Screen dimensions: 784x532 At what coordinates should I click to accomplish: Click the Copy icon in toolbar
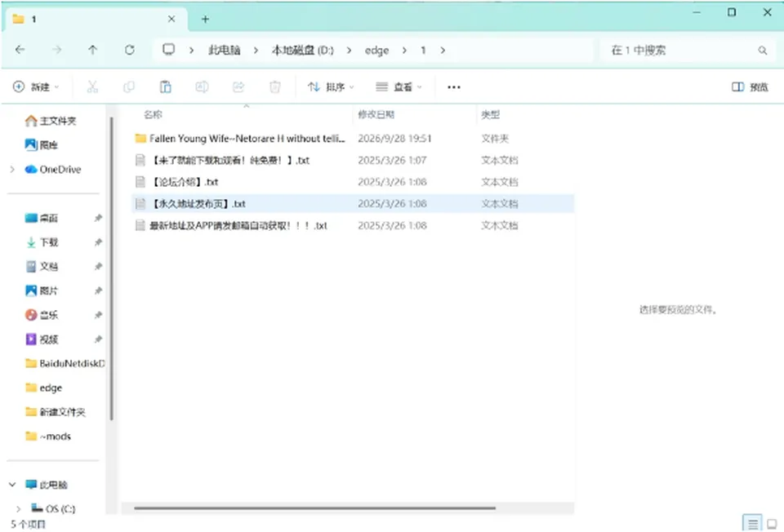[x=128, y=87]
